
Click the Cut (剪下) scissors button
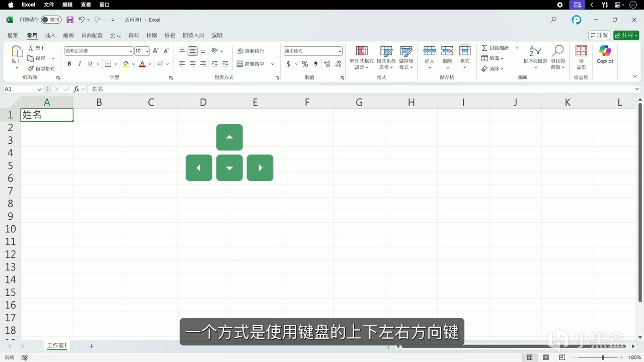coord(37,48)
